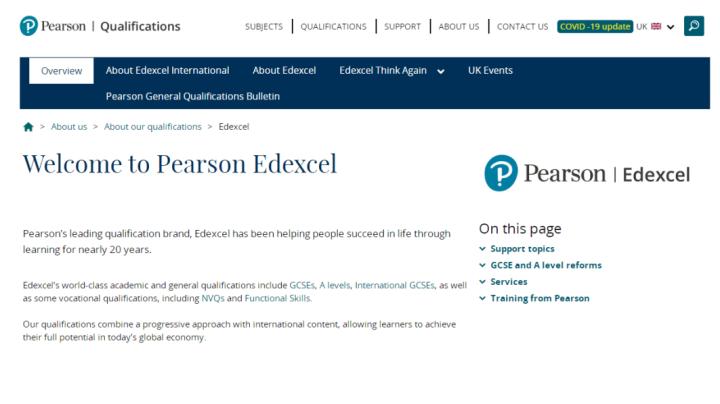Click the breadcrumb home icon
Viewport: 720px width, 404px height.
point(28,127)
